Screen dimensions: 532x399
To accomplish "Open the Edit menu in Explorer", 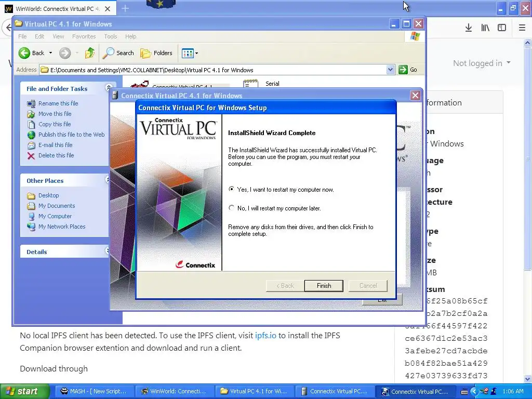I will point(39,36).
